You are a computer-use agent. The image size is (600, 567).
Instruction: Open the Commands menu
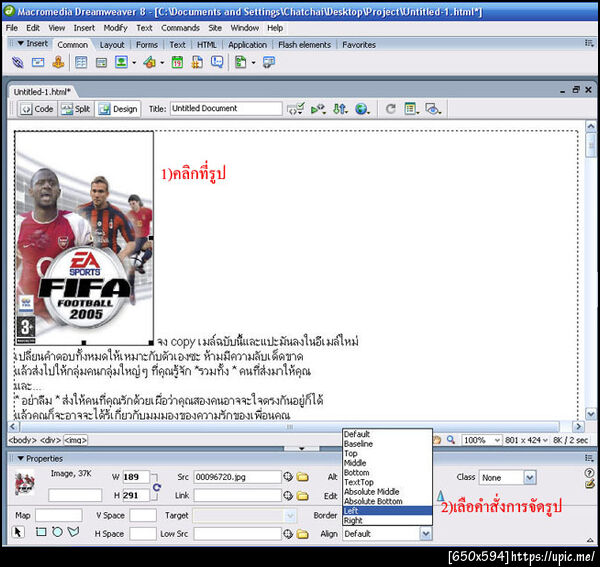pos(180,28)
